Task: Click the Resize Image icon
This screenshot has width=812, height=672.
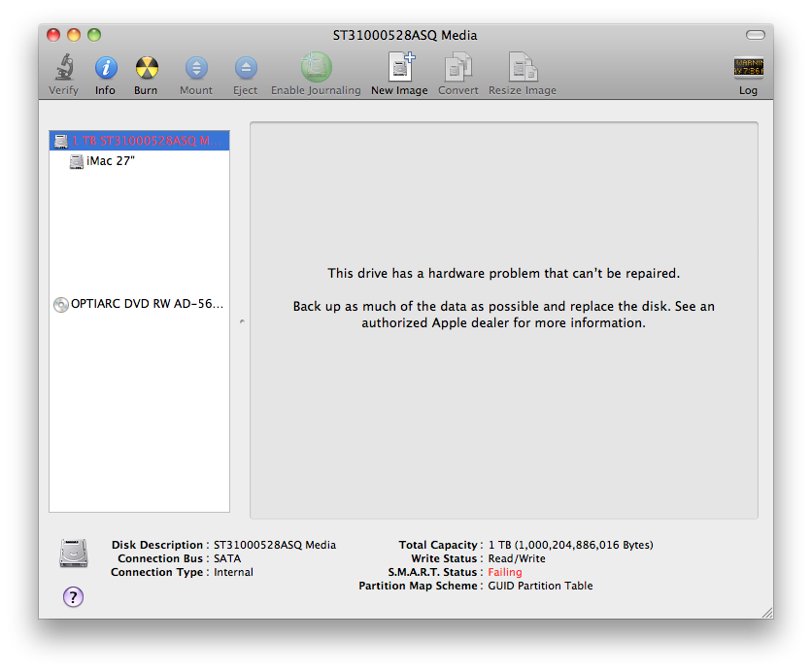Action: pyautogui.click(x=523, y=67)
